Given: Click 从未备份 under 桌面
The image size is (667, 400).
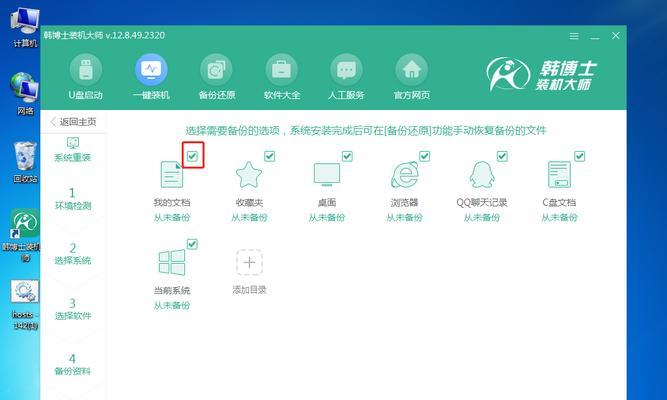Looking at the screenshot, I should 327,218.
